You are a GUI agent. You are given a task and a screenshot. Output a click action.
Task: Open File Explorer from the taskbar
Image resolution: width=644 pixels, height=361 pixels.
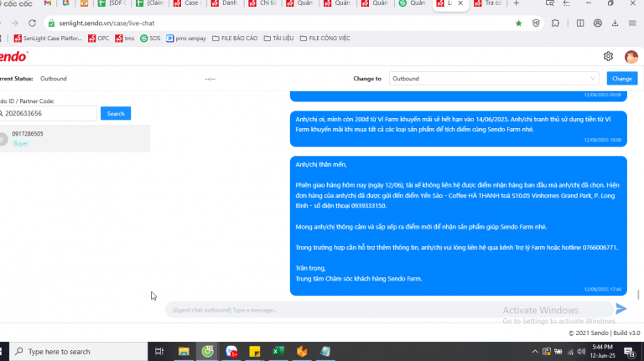184,352
